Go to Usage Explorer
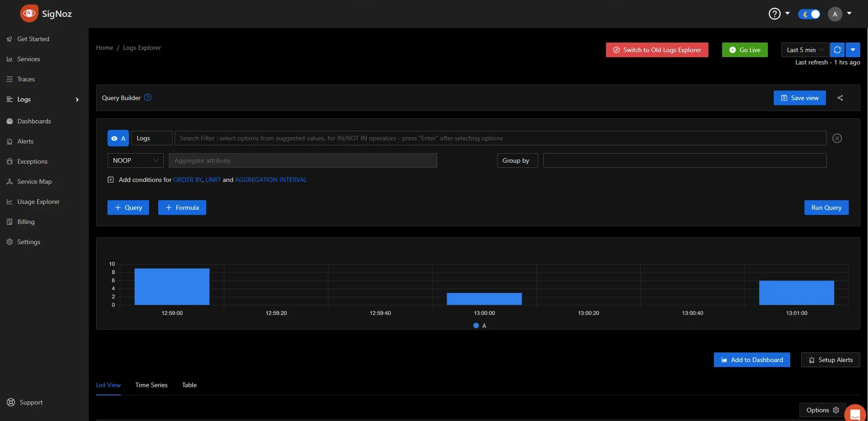The width and height of the screenshot is (868, 421). point(38,202)
